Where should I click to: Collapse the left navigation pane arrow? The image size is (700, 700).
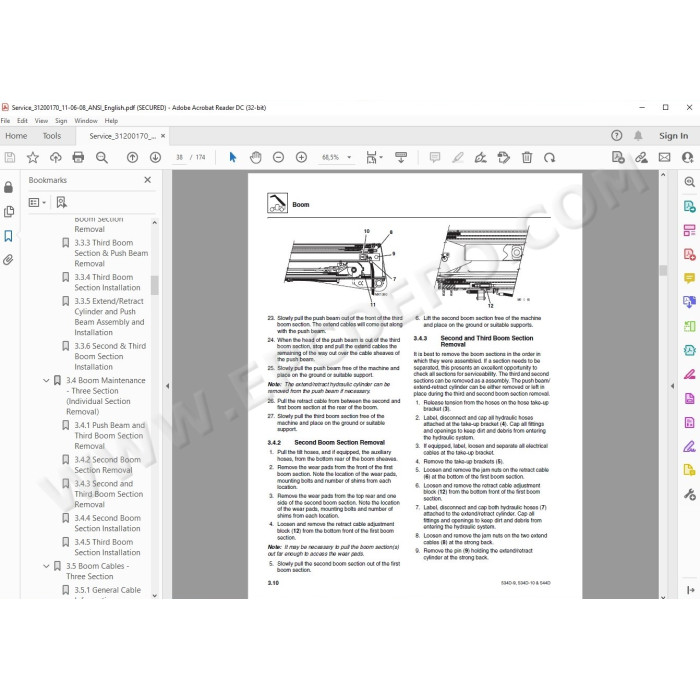[167, 386]
